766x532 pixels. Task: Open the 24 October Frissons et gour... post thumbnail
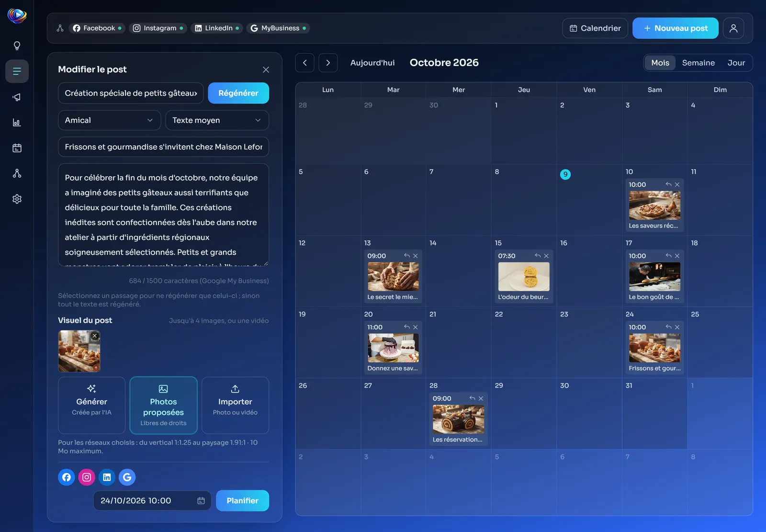(x=654, y=348)
